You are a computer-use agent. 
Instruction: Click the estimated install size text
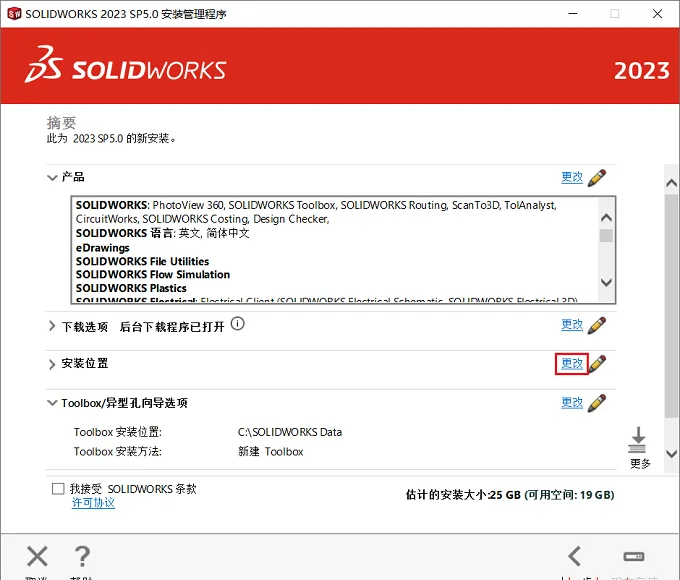pos(510,495)
